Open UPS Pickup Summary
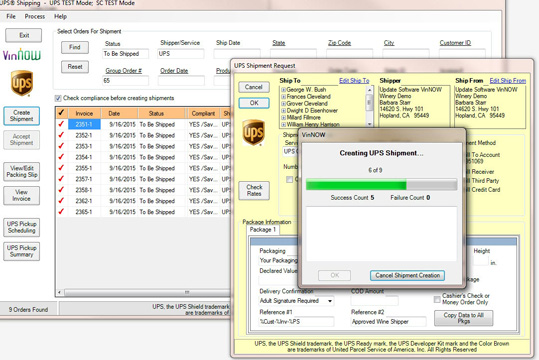The width and height of the screenshot is (539, 360). 21,251
